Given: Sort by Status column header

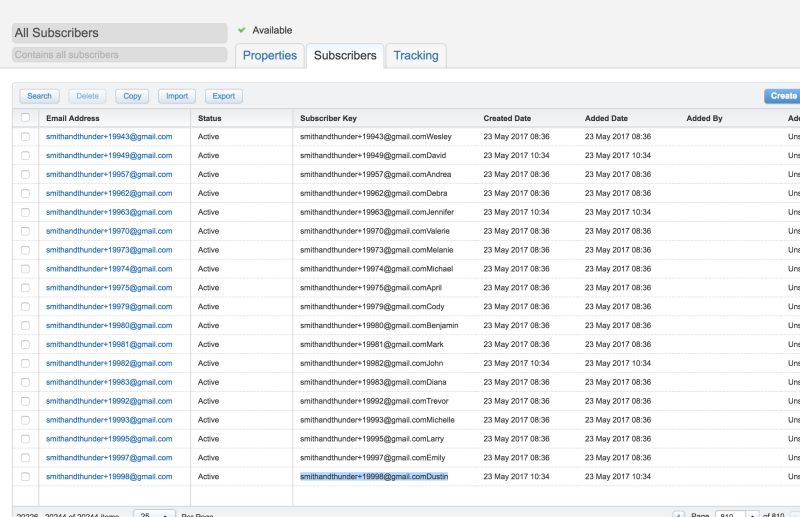Looking at the screenshot, I should (x=210, y=118).
